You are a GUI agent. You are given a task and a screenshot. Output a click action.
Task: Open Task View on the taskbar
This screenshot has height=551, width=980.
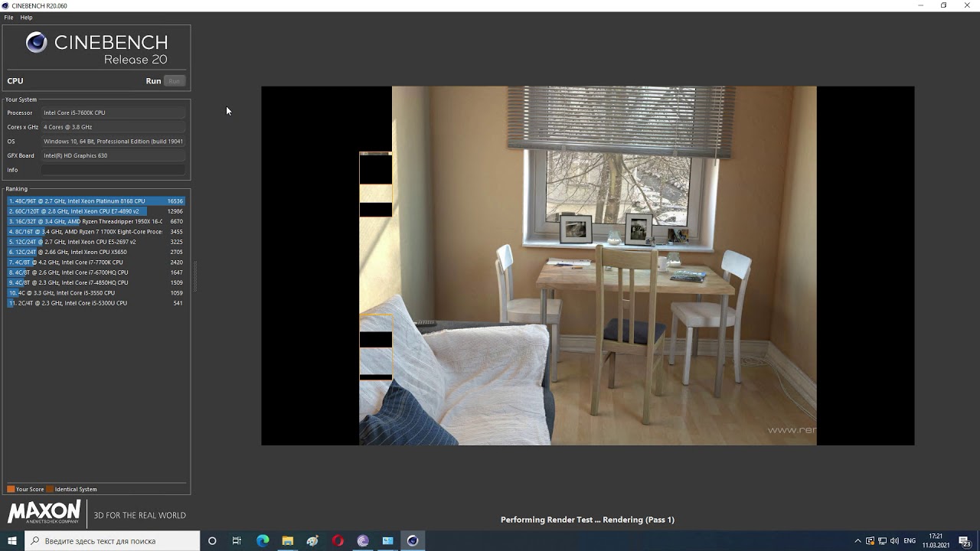pyautogui.click(x=237, y=541)
